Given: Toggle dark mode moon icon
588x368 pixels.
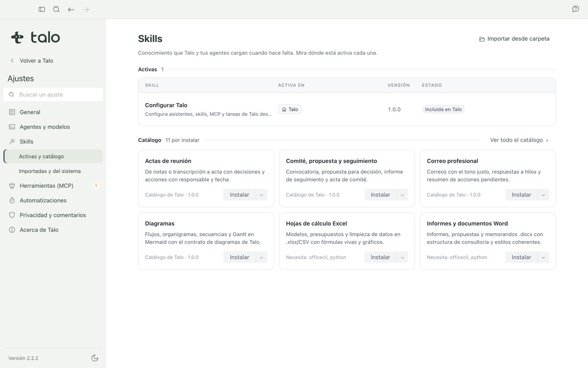Looking at the screenshot, I should point(95,358).
